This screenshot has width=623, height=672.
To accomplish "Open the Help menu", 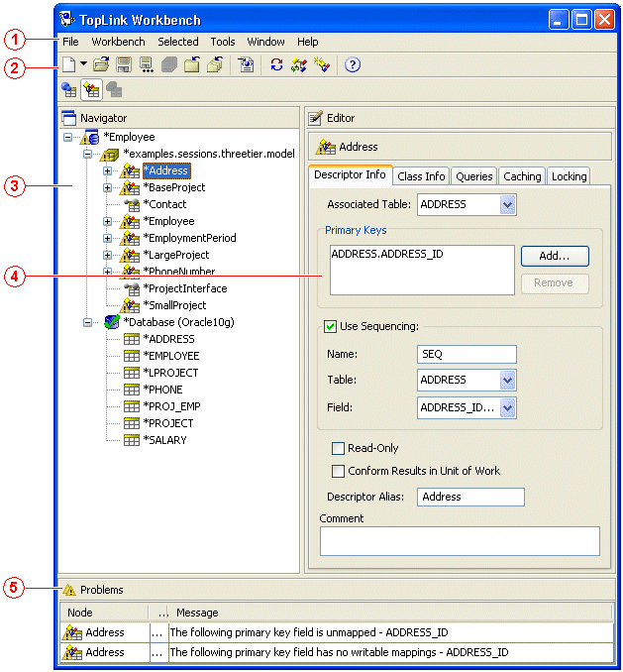I will (x=307, y=42).
